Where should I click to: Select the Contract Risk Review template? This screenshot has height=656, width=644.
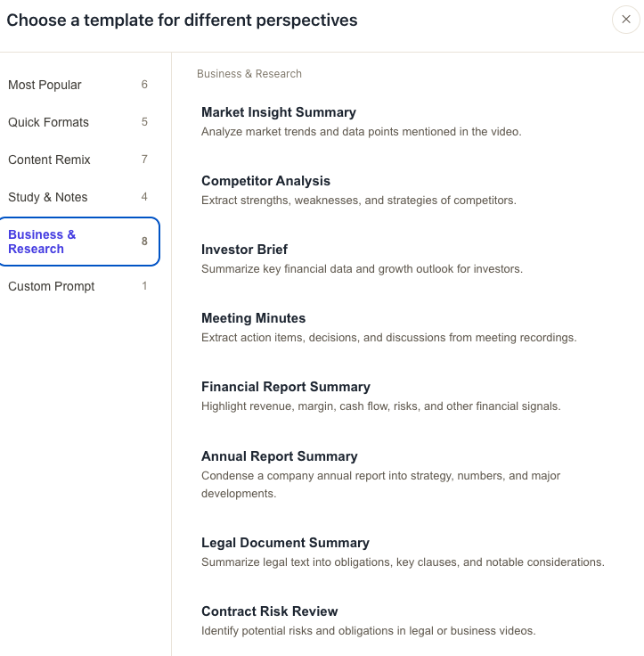click(x=408, y=620)
